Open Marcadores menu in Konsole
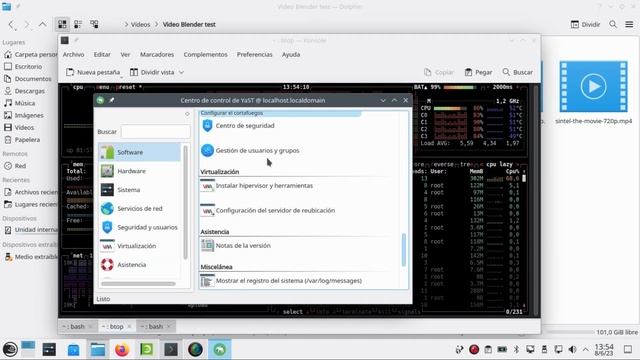 (x=157, y=54)
